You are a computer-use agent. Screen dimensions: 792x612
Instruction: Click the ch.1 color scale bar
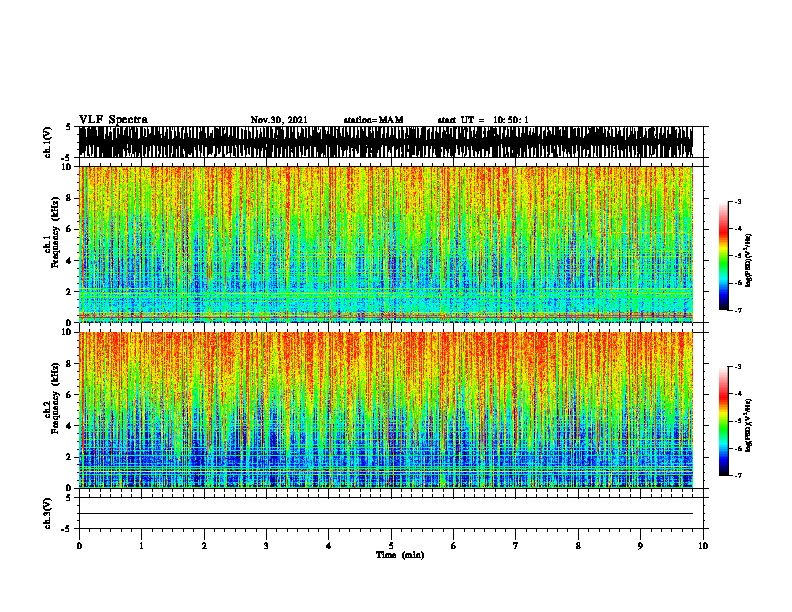pyautogui.click(x=723, y=256)
